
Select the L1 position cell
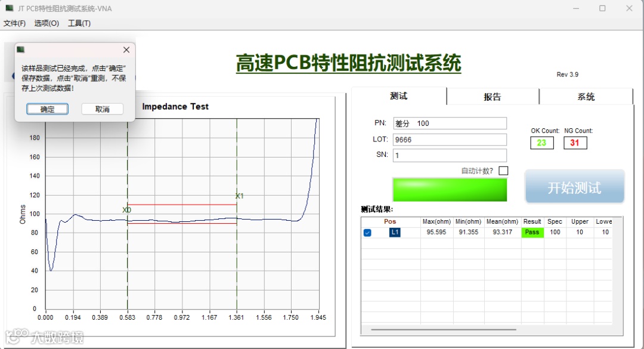pos(395,232)
